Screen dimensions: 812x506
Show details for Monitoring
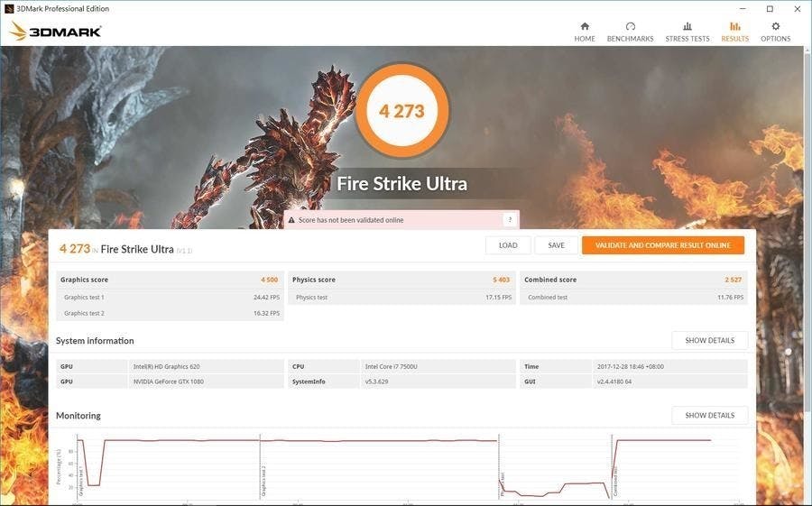pyautogui.click(x=709, y=416)
